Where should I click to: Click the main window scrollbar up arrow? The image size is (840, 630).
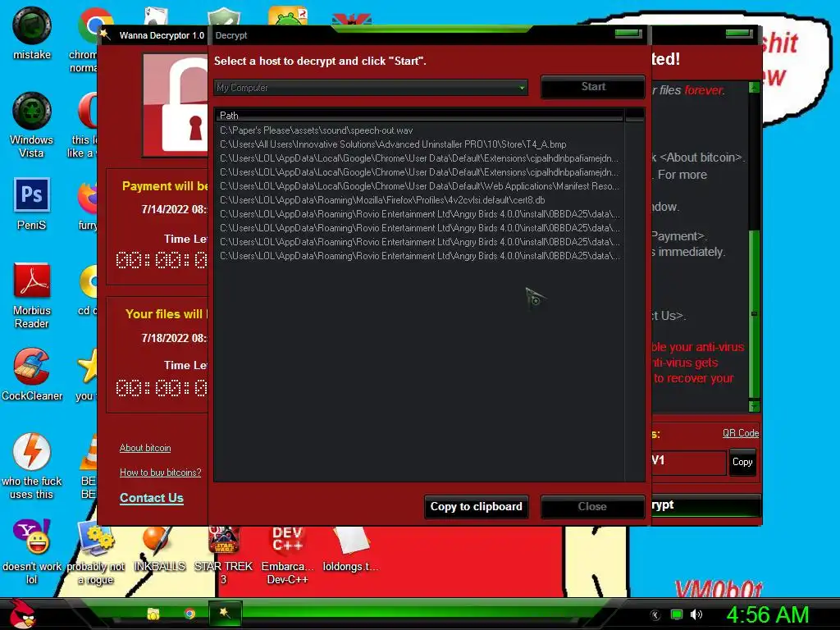pos(755,87)
